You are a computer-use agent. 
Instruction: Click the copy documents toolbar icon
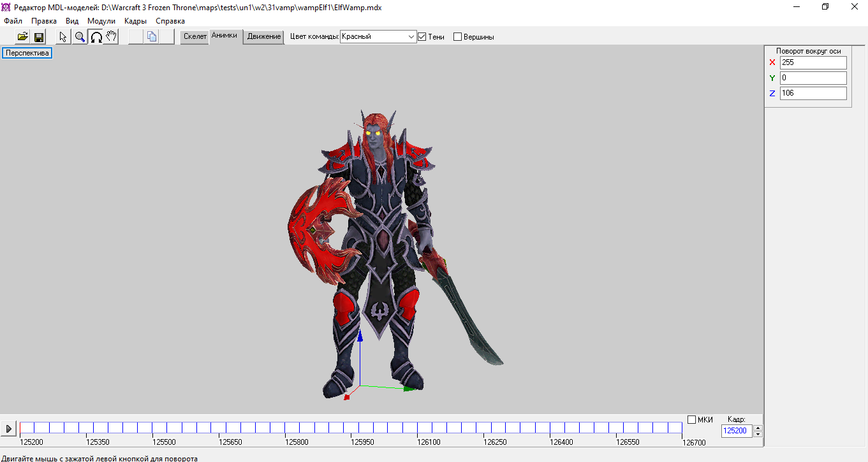pyautogui.click(x=152, y=37)
